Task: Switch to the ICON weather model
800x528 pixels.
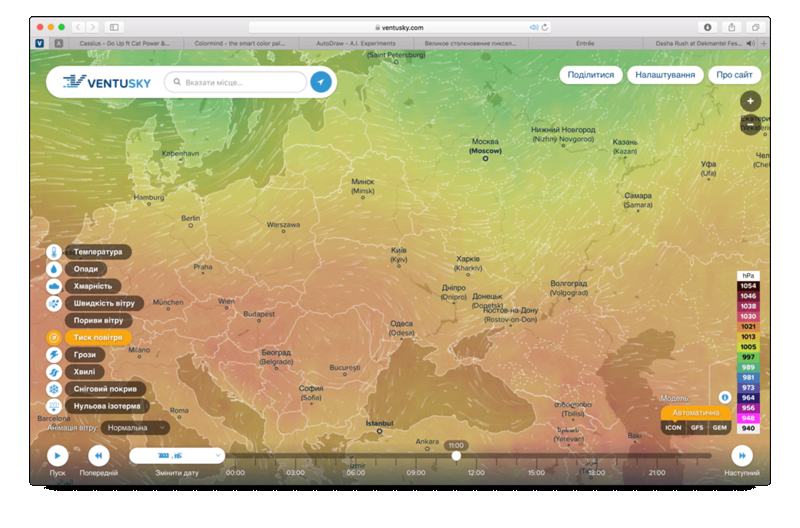Action: (674, 428)
